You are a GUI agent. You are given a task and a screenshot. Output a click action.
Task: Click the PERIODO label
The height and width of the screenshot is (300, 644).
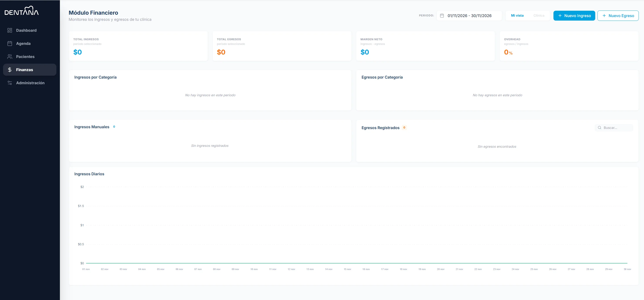(426, 16)
